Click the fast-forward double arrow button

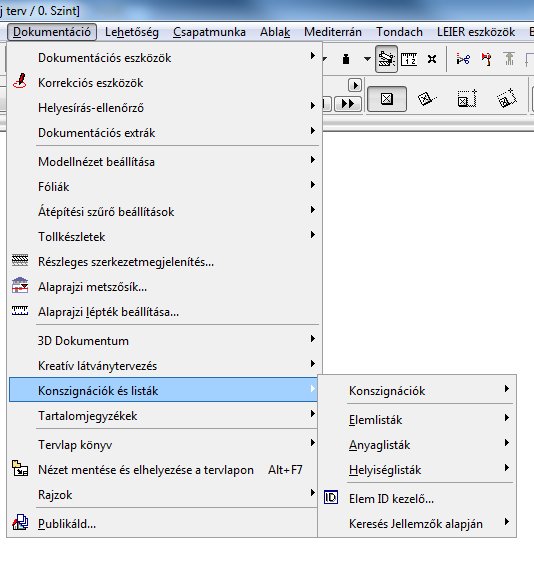point(348,104)
